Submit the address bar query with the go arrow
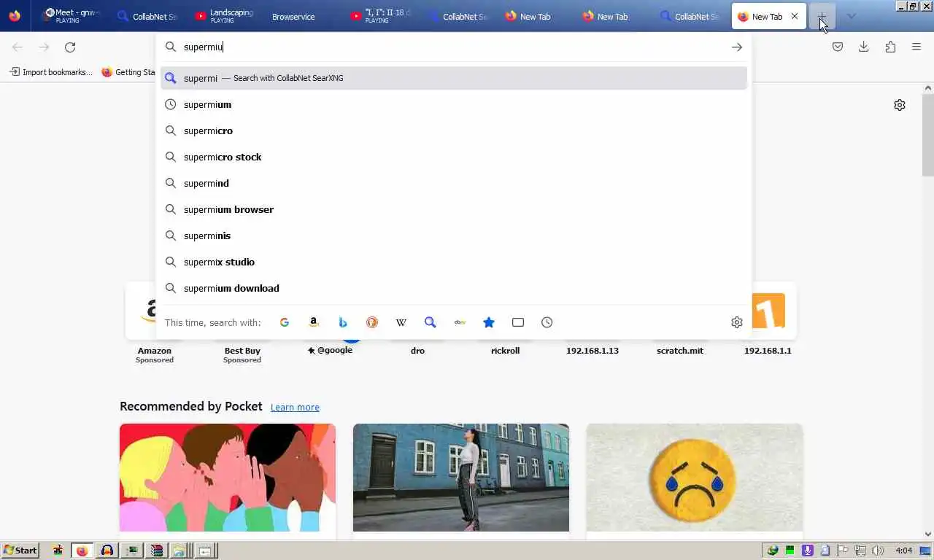This screenshot has height=560, width=934. pos(737,47)
